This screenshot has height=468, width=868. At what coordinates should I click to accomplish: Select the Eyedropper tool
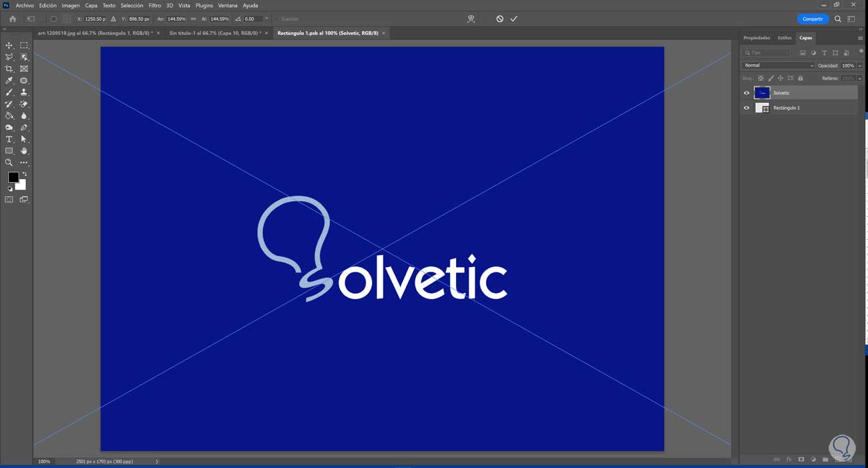pos(9,81)
